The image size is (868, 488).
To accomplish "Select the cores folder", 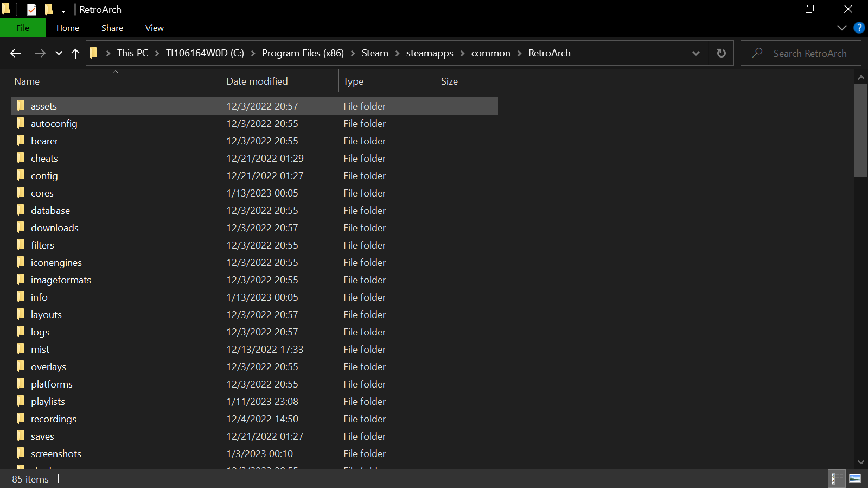I will (42, 193).
